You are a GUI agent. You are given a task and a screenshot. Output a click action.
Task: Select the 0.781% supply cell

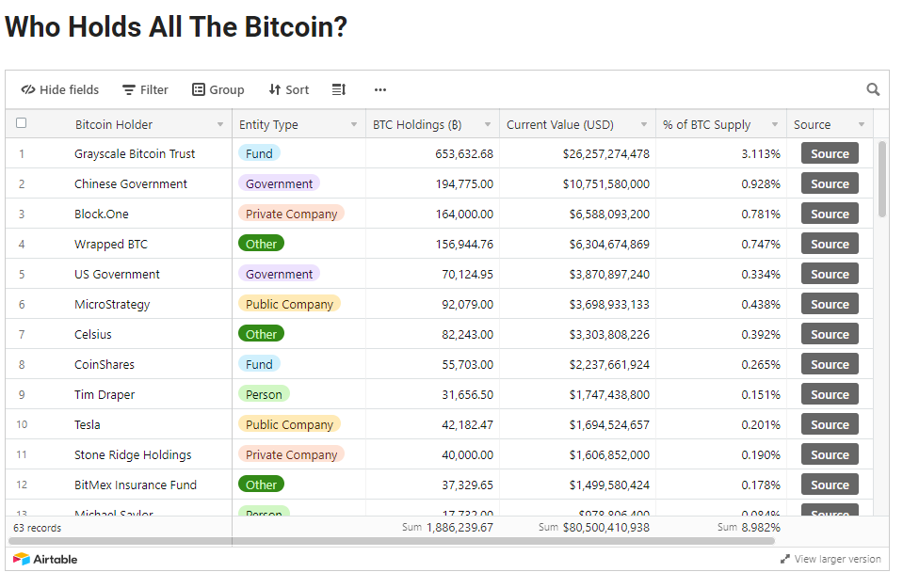click(721, 214)
